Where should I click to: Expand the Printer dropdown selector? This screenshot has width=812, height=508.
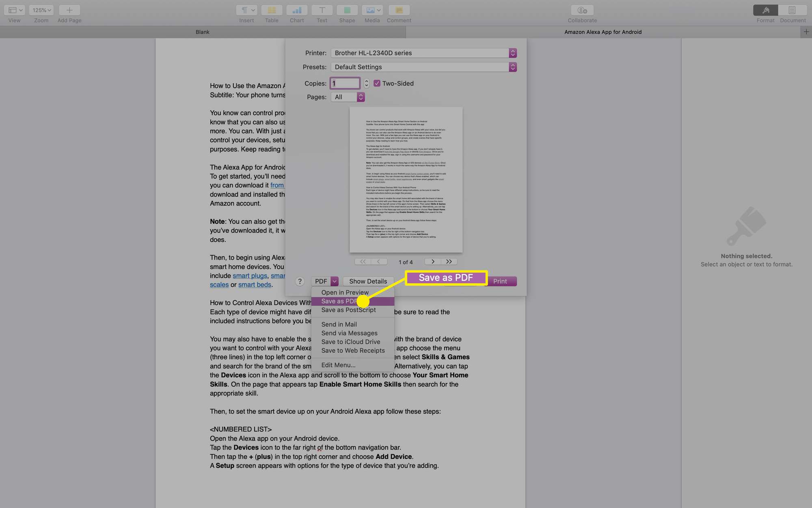[x=513, y=53]
